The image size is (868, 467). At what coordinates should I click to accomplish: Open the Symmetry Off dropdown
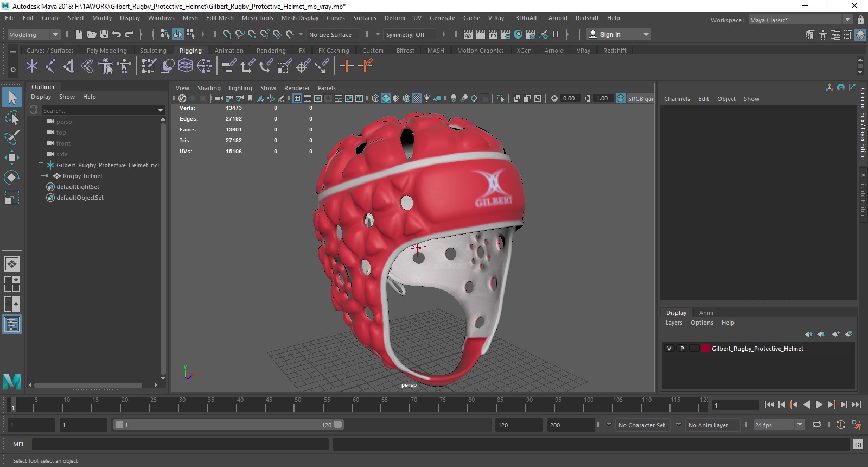[x=410, y=34]
